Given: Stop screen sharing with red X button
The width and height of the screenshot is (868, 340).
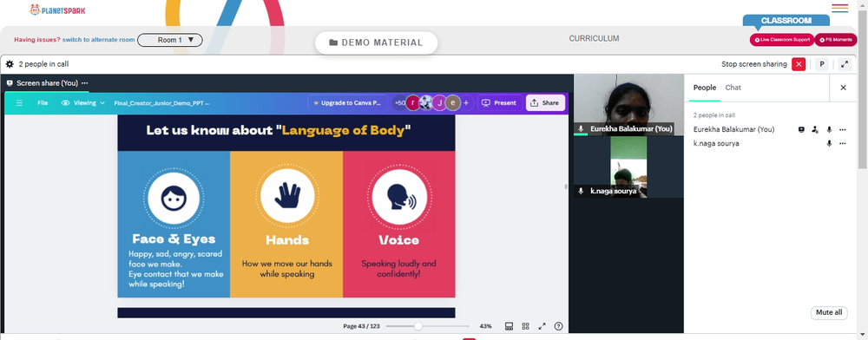Looking at the screenshot, I should 799,64.
